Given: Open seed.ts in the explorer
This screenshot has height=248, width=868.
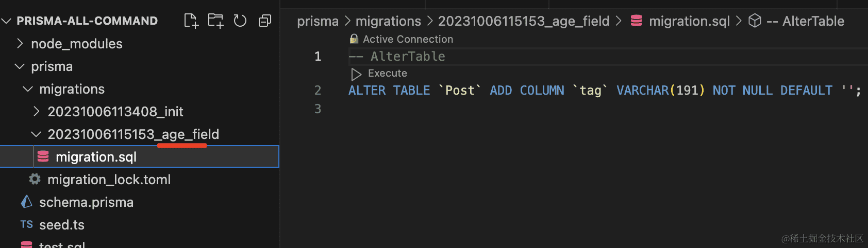Looking at the screenshot, I should tap(62, 225).
